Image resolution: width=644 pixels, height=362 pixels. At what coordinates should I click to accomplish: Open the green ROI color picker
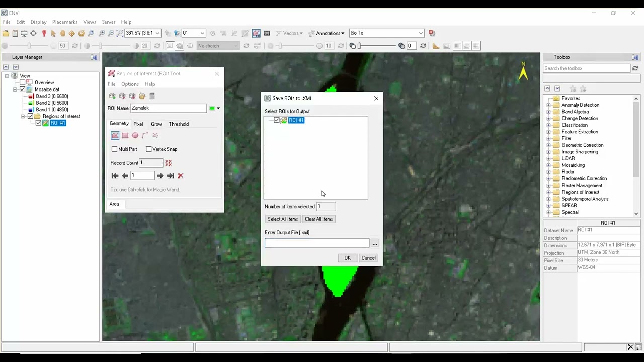[215, 108]
